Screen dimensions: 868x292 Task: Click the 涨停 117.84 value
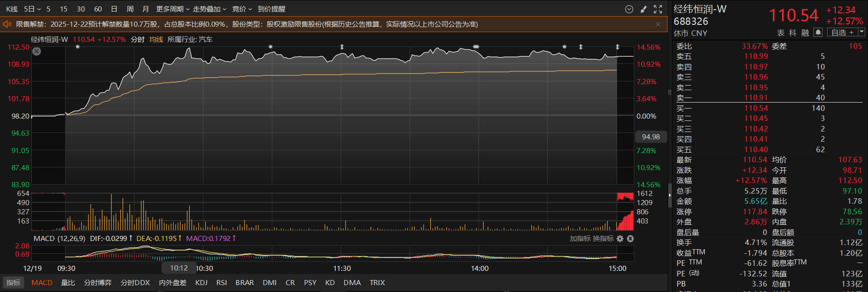[755, 212]
